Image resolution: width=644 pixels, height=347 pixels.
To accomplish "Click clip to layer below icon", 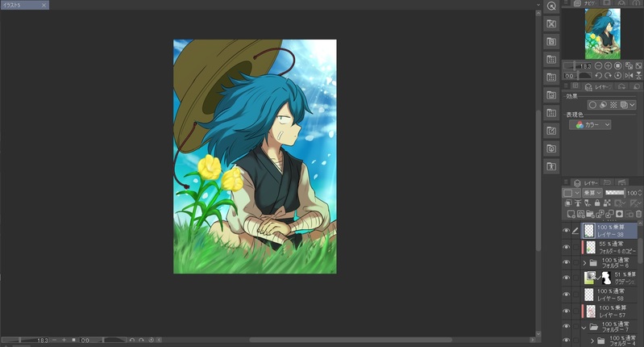I will click(x=568, y=203).
